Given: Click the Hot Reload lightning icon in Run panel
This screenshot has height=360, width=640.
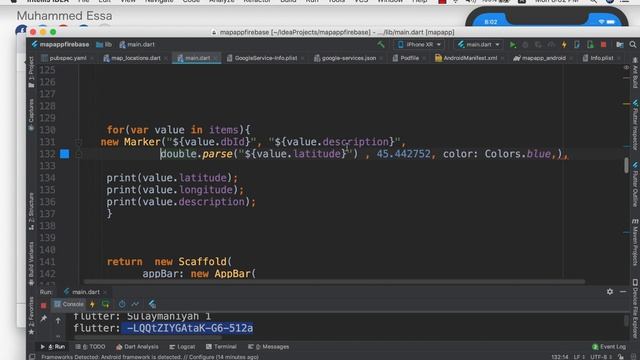Looking at the screenshot, I should [92, 304].
